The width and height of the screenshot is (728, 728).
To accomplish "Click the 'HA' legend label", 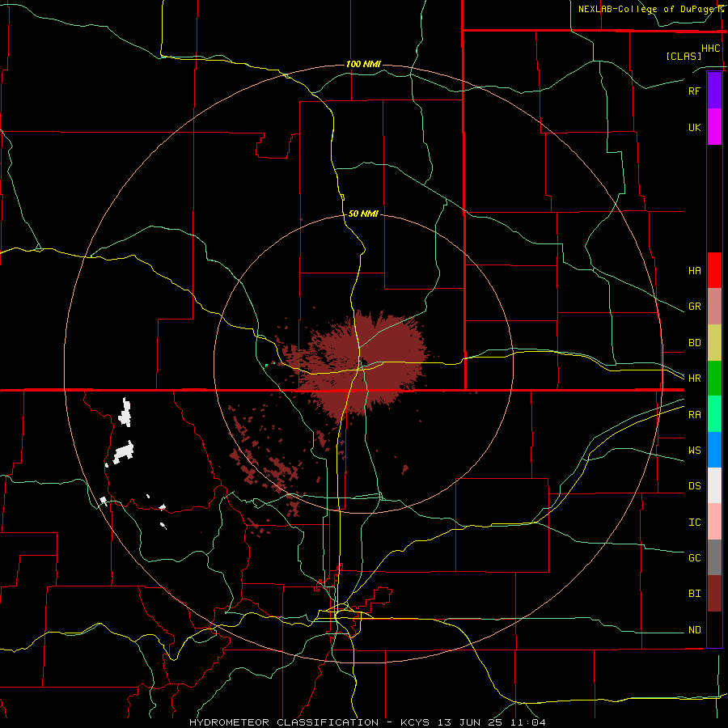I will (694, 271).
